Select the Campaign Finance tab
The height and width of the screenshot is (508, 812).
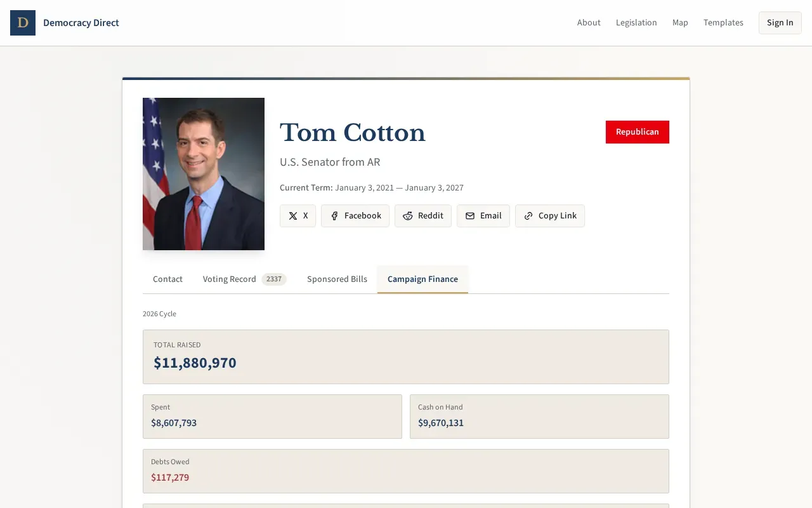(422, 279)
